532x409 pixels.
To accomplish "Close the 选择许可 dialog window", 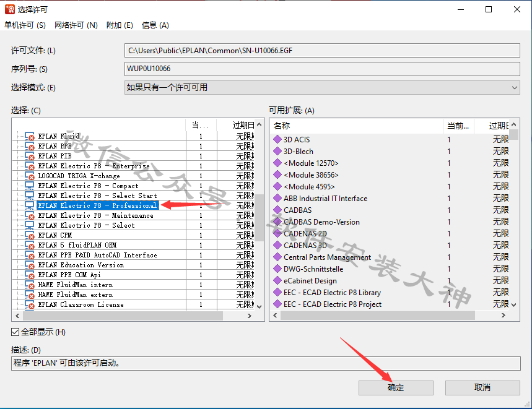I will [x=517, y=9].
